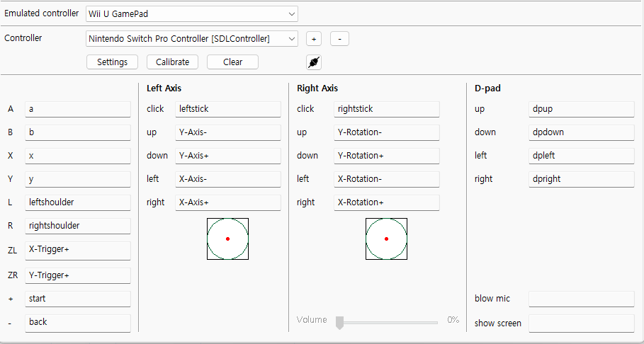Click the Right Axis heading

(x=317, y=88)
